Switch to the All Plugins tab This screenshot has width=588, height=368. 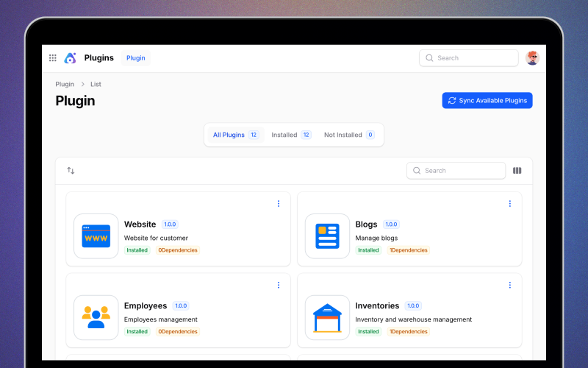234,135
